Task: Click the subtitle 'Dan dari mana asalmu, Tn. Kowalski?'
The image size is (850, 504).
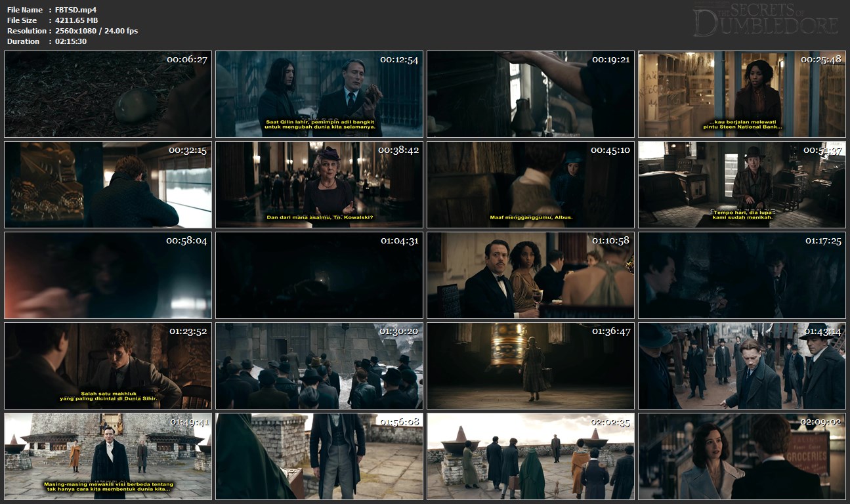Action: click(320, 218)
